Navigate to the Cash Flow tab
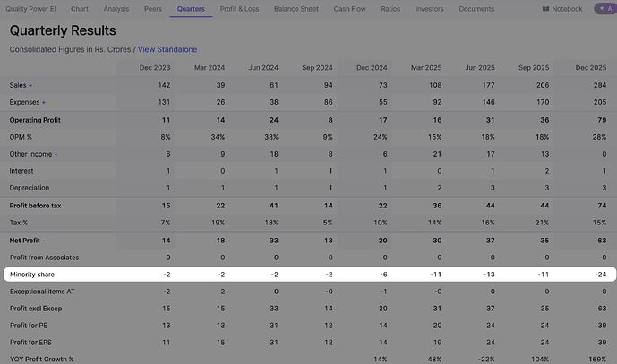Screen dimensions: 617x364 tap(349, 9)
